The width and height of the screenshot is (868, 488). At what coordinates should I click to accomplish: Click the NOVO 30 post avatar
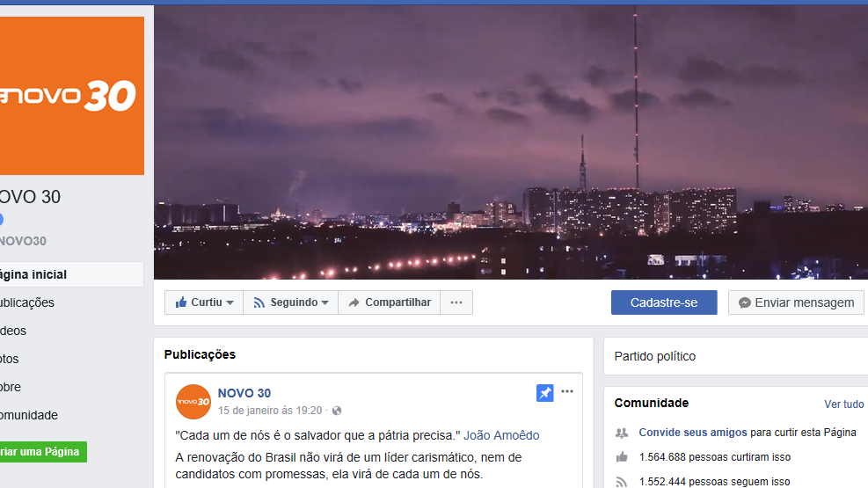193,402
